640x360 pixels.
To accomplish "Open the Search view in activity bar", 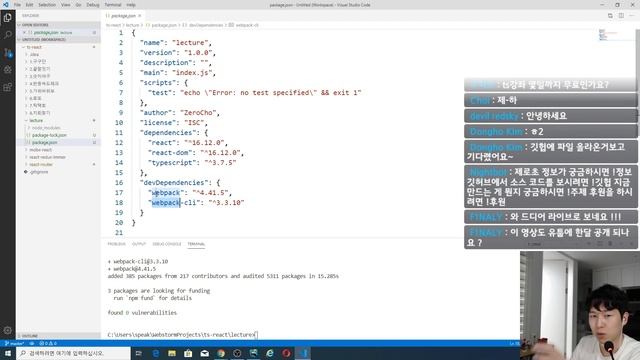I will point(7,35).
